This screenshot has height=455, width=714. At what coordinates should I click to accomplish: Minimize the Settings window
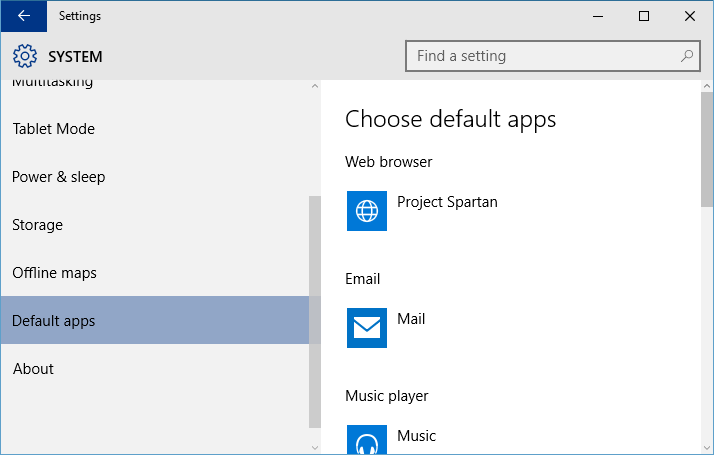click(x=598, y=16)
